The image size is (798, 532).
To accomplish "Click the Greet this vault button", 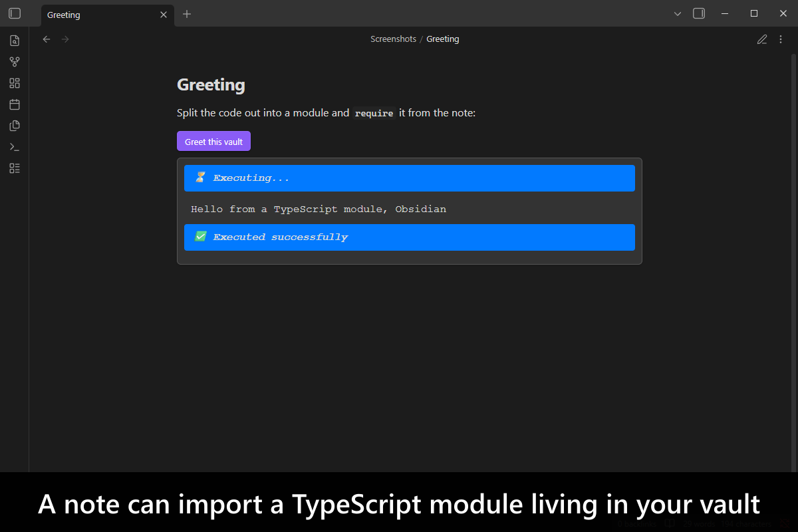I will click(213, 141).
